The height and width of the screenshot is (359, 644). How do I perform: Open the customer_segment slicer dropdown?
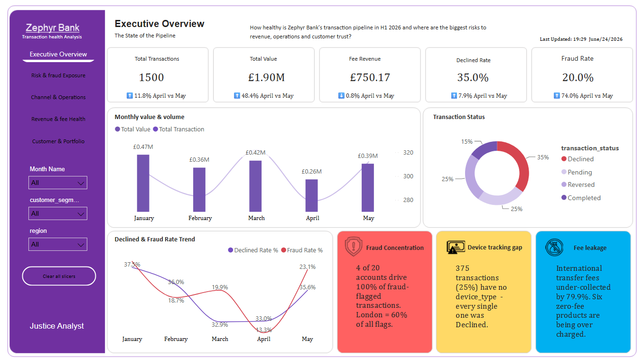pos(58,213)
